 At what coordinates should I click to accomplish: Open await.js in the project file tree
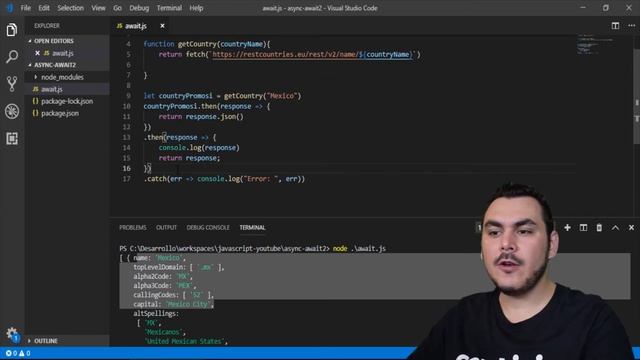point(51,89)
